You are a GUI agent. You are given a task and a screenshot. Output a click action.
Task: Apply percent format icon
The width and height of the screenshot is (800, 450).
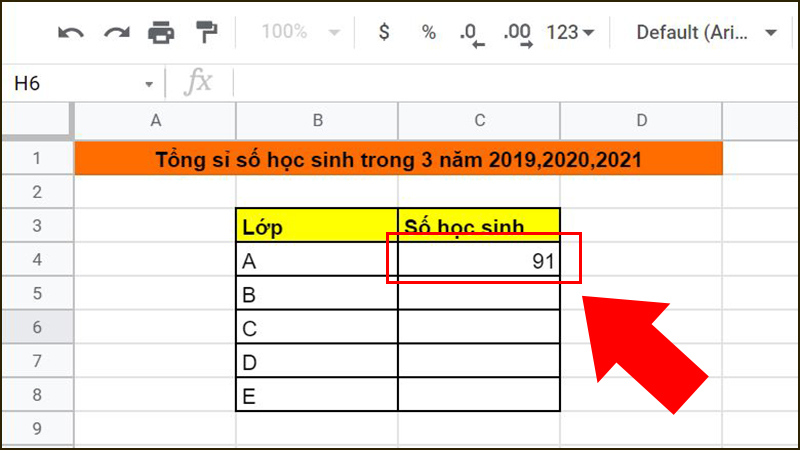coord(429,33)
